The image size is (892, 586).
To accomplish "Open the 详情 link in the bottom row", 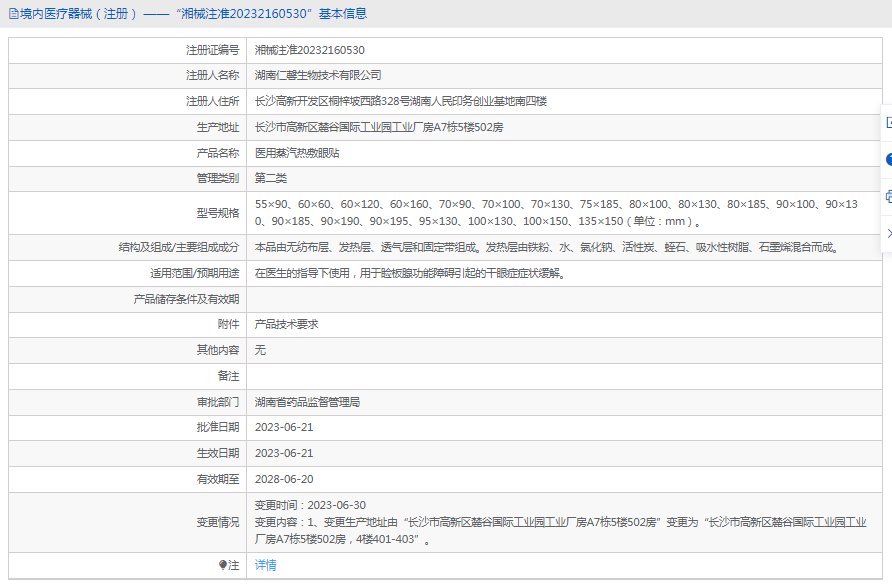I will coord(265,565).
